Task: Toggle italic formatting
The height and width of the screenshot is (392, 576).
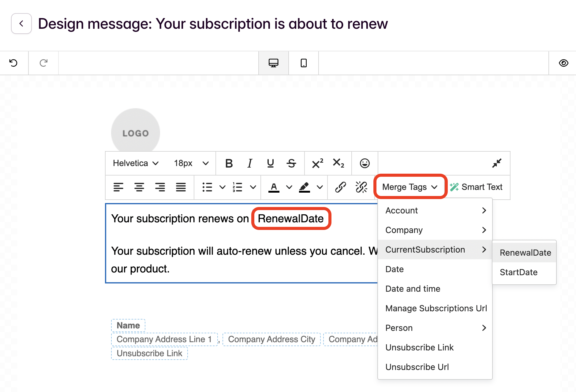Action: click(250, 163)
